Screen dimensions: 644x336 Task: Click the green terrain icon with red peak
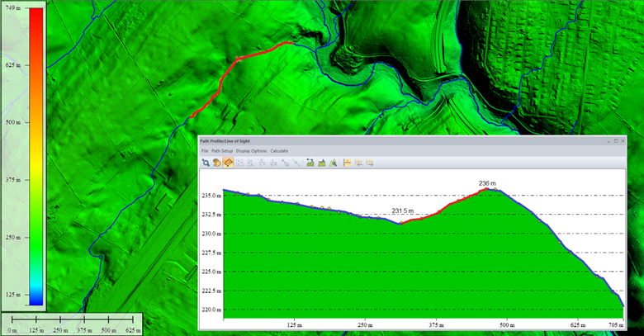[321, 163]
